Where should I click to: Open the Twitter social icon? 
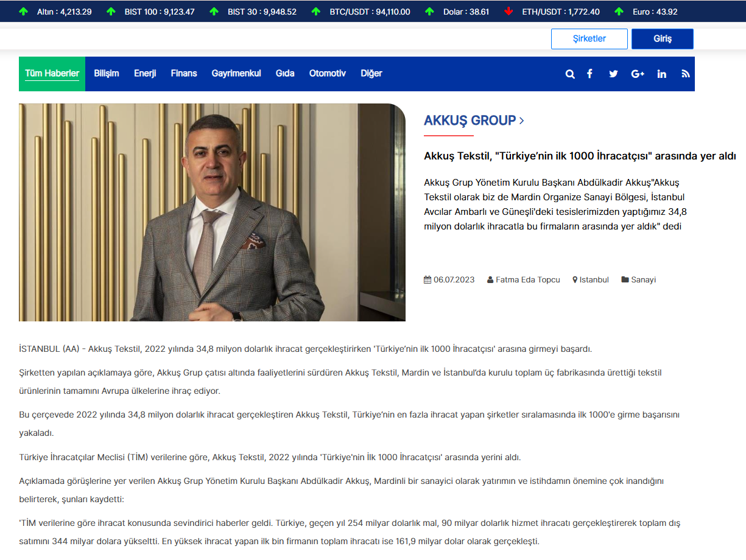pyautogui.click(x=613, y=74)
